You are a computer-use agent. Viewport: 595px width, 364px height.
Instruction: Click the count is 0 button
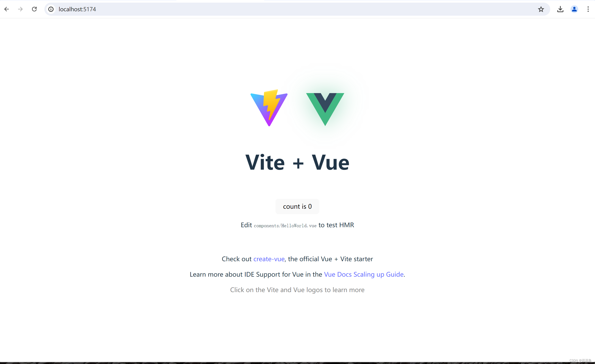click(x=297, y=206)
